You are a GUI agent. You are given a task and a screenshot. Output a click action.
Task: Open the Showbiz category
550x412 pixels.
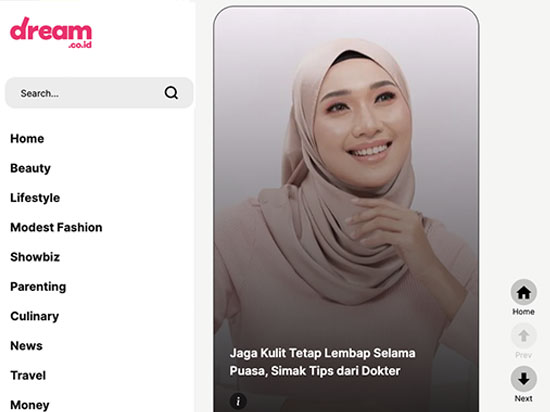[35, 257]
